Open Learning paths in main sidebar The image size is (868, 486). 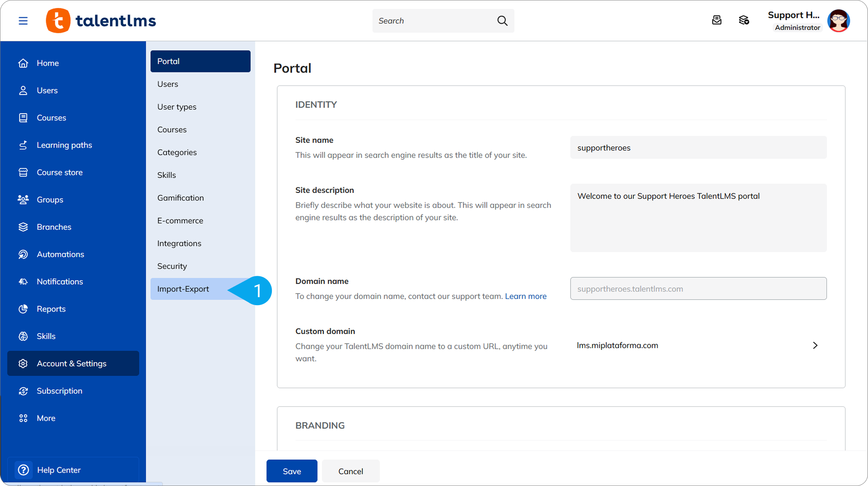tap(73, 145)
